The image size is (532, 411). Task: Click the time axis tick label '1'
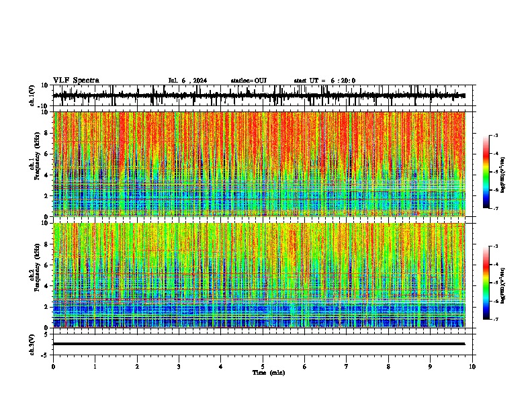click(95, 367)
